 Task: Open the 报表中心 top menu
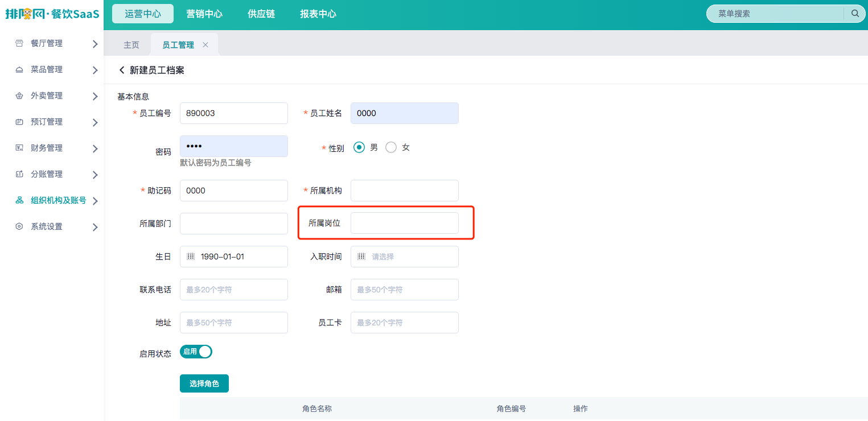click(318, 14)
